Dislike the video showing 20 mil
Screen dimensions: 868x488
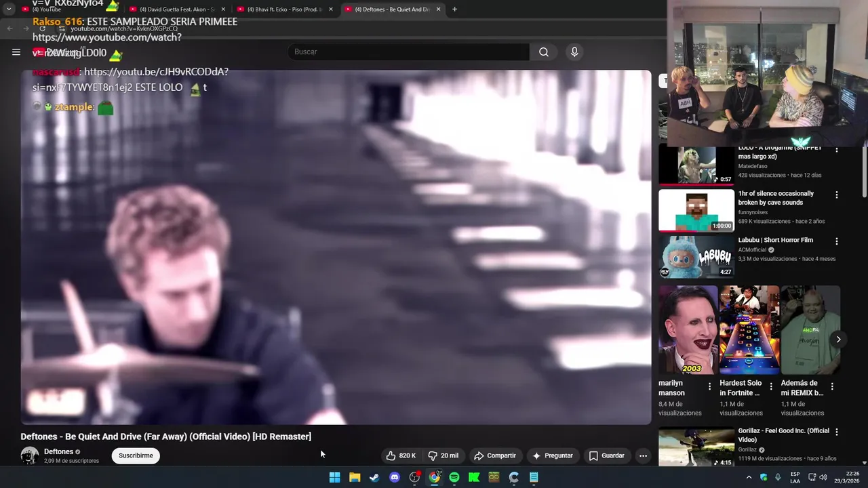(443, 455)
